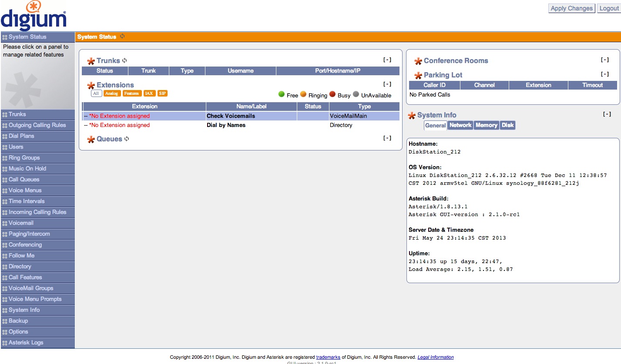Open Conferencing in the sidebar

click(x=38, y=245)
